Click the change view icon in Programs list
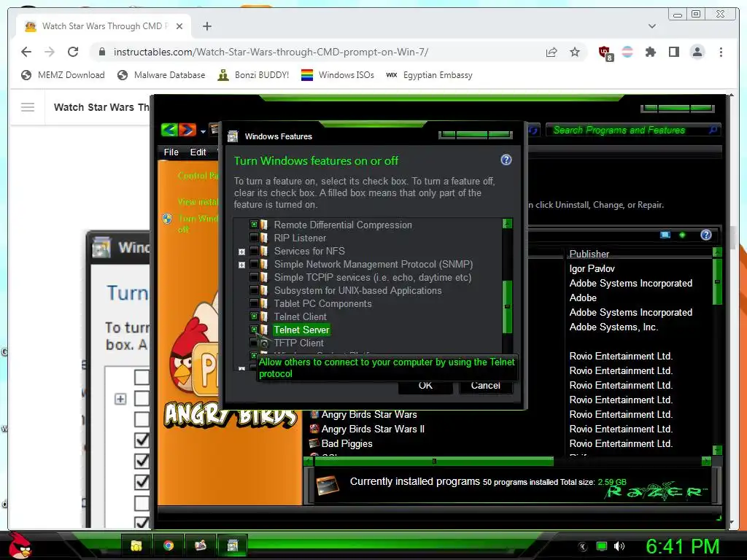The image size is (747, 560). point(665,235)
